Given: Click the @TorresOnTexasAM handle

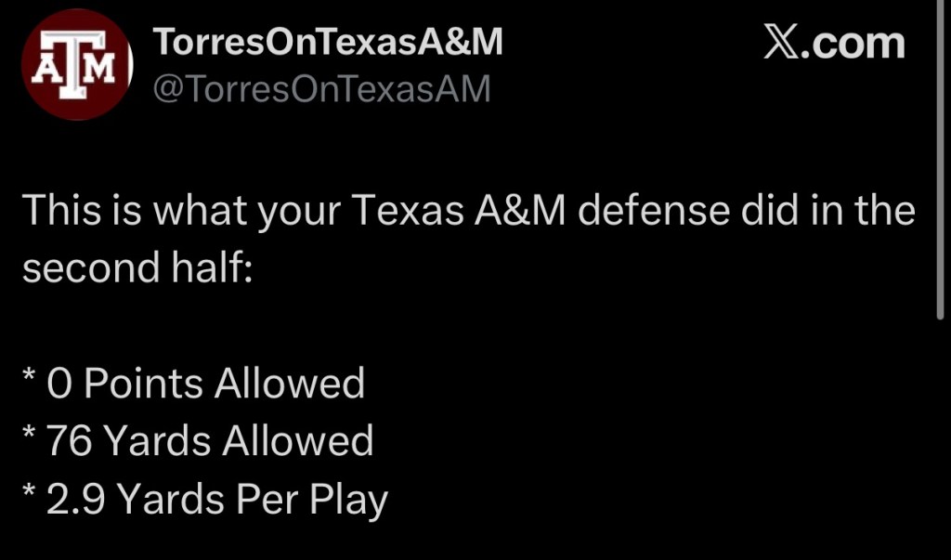Looking at the screenshot, I should tap(319, 90).
